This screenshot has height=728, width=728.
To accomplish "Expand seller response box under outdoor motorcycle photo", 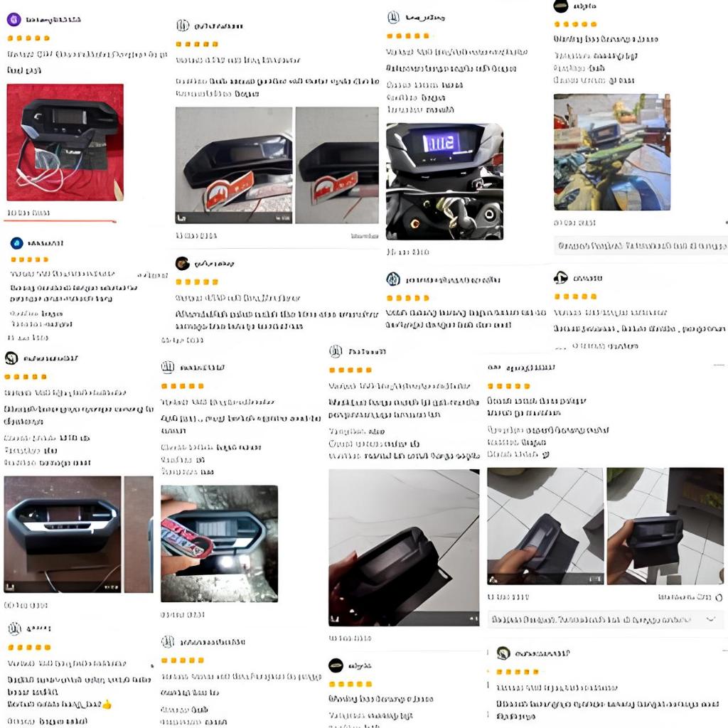I will [641, 245].
